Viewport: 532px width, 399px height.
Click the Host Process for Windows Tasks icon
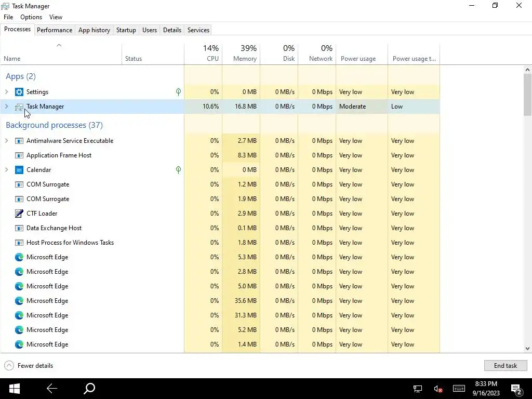(x=19, y=243)
